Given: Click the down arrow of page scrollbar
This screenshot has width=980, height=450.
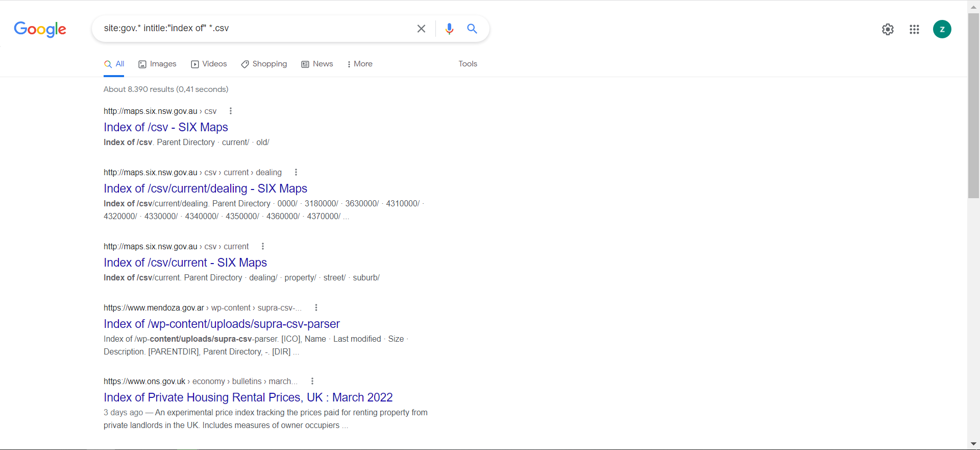Looking at the screenshot, I should click(x=973, y=444).
